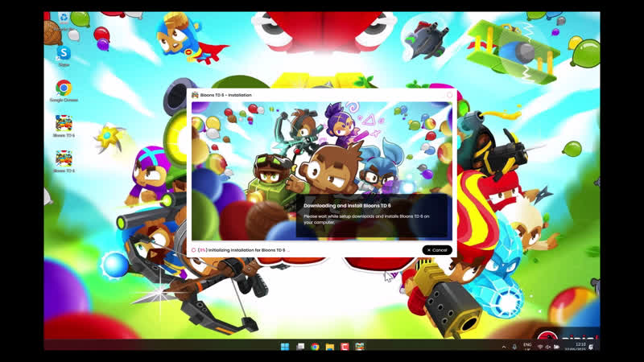644x362 pixels.
Task: Open Task View from the taskbar
Action: [300, 347]
